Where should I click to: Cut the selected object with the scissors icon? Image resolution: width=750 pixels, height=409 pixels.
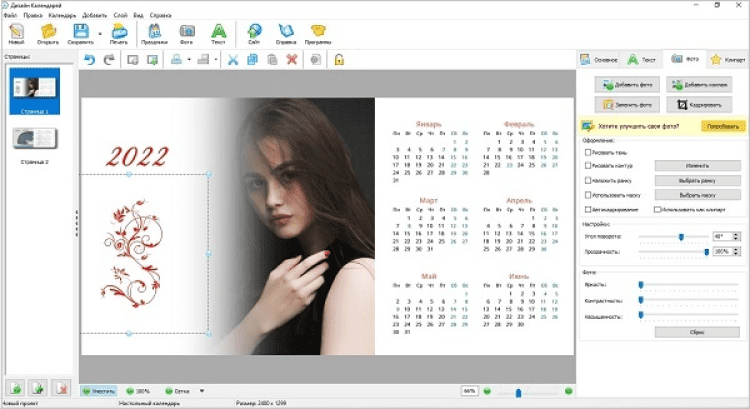(x=233, y=60)
